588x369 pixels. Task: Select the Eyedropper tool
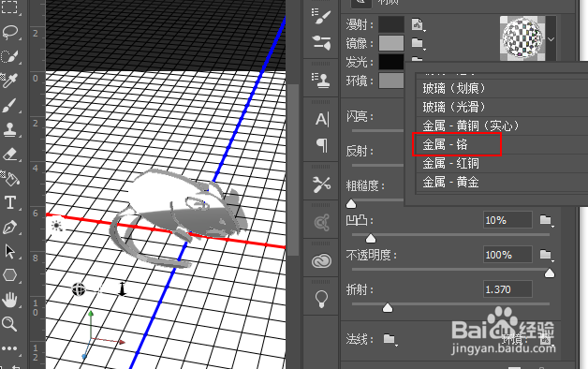pos(9,81)
